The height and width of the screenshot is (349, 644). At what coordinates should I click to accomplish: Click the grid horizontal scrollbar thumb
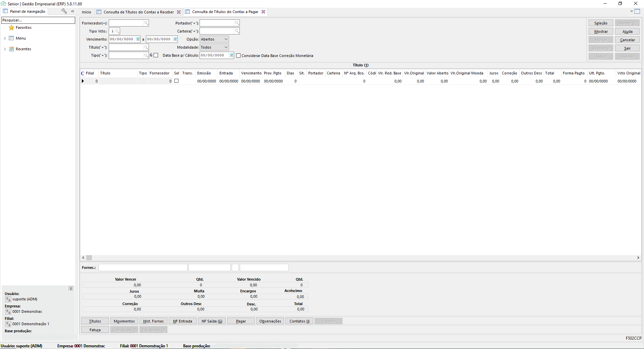[89, 258]
